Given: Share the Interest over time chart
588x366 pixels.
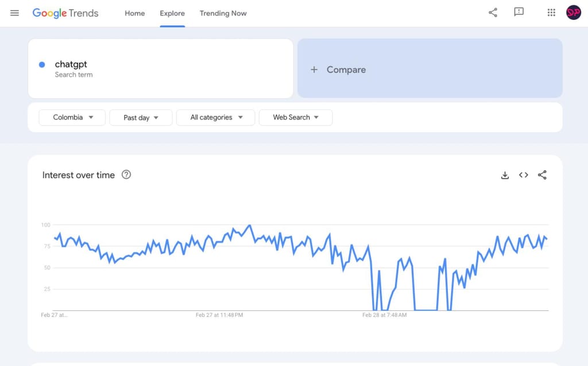Looking at the screenshot, I should 542,175.
